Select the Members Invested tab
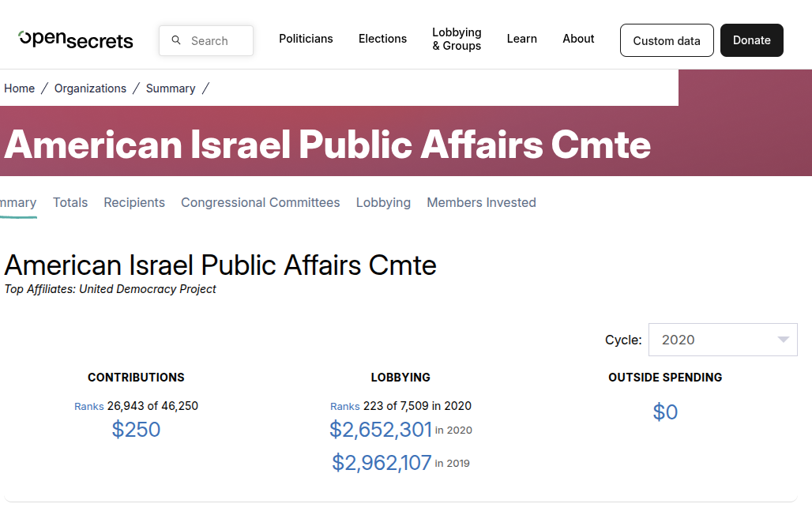 tap(481, 202)
